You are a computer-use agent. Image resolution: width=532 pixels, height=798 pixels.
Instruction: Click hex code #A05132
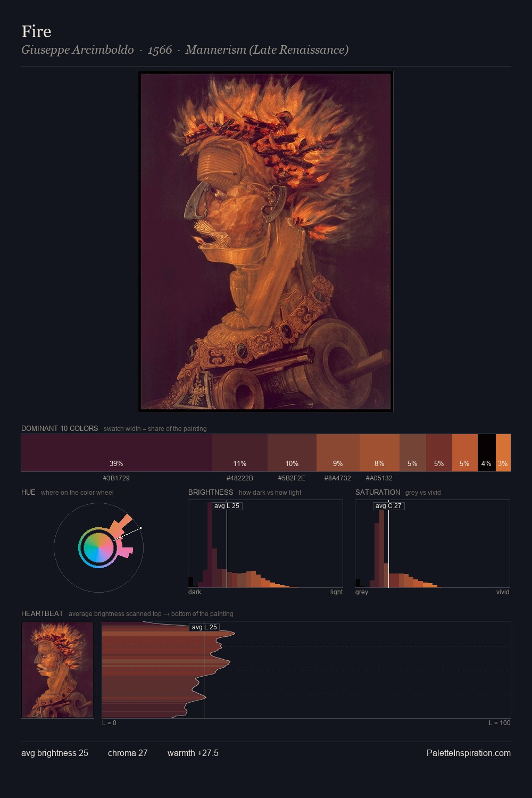(x=379, y=478)
